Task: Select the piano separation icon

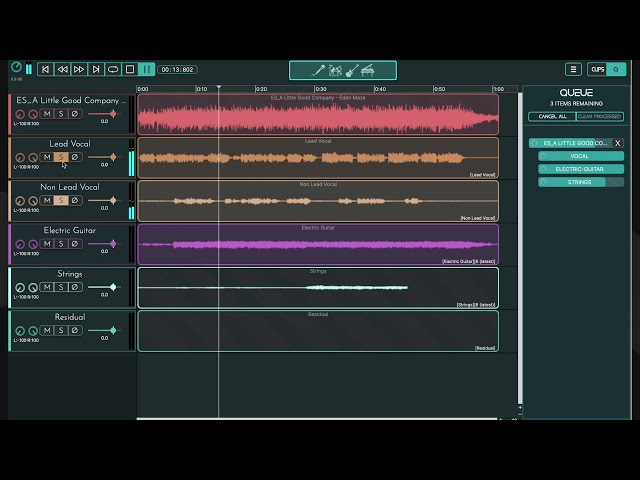Action: pyautogui.click(x=368, y=71)
